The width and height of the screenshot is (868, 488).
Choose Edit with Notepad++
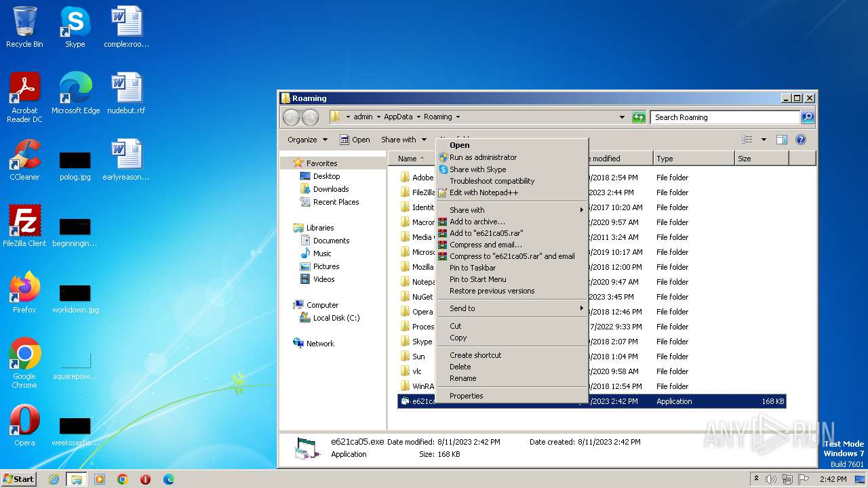tap(511, 192)
